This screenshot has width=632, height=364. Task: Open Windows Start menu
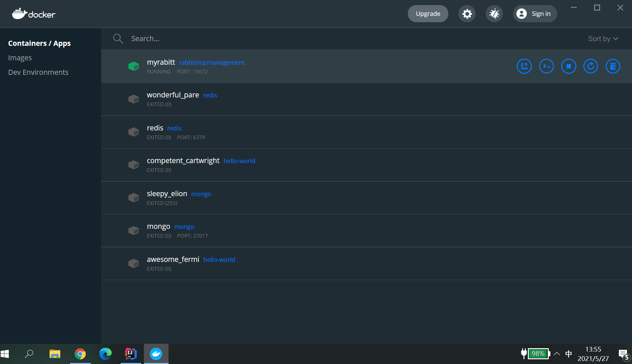click(5, 354)
